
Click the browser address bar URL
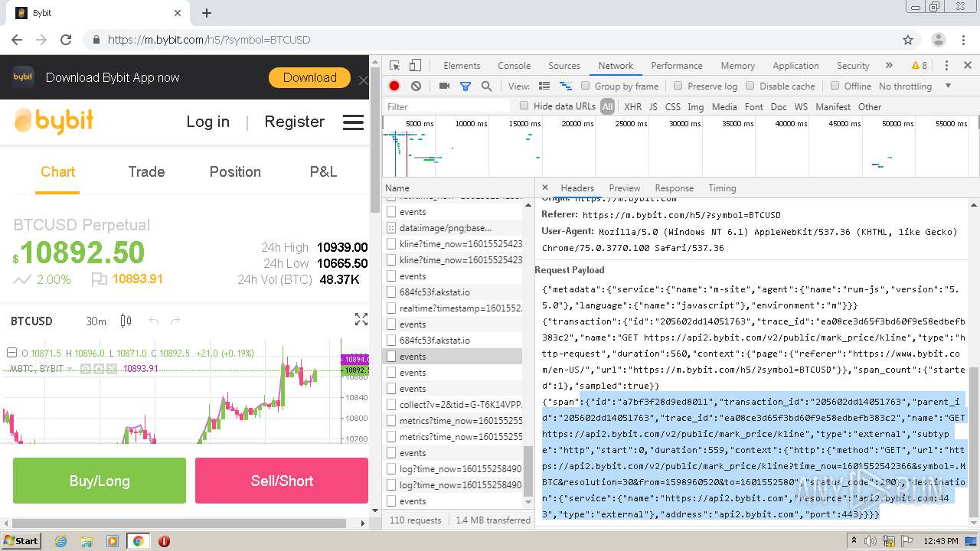coord(209,40)
